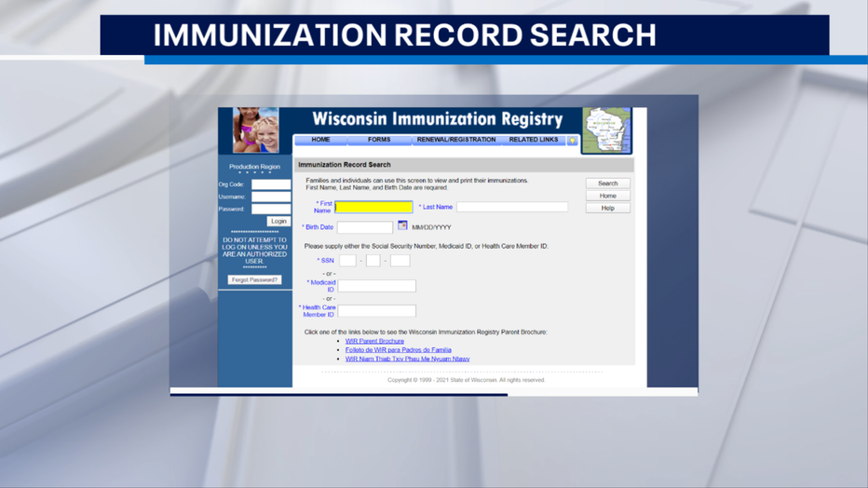
Task: Open the WIR Niam Txiv Phau Me link
Action: (x=407, y=359)
